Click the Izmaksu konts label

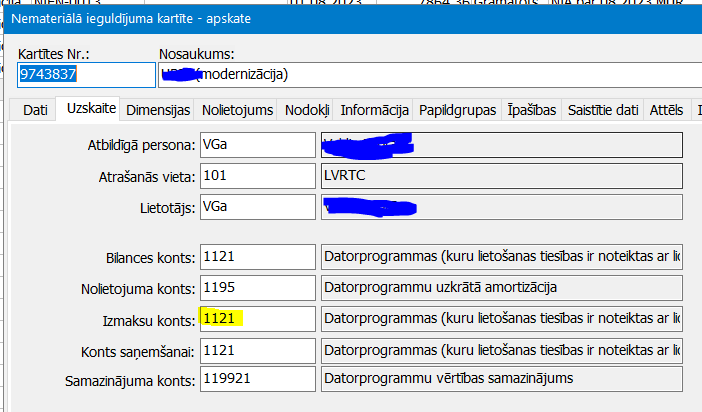coord(149,321)
